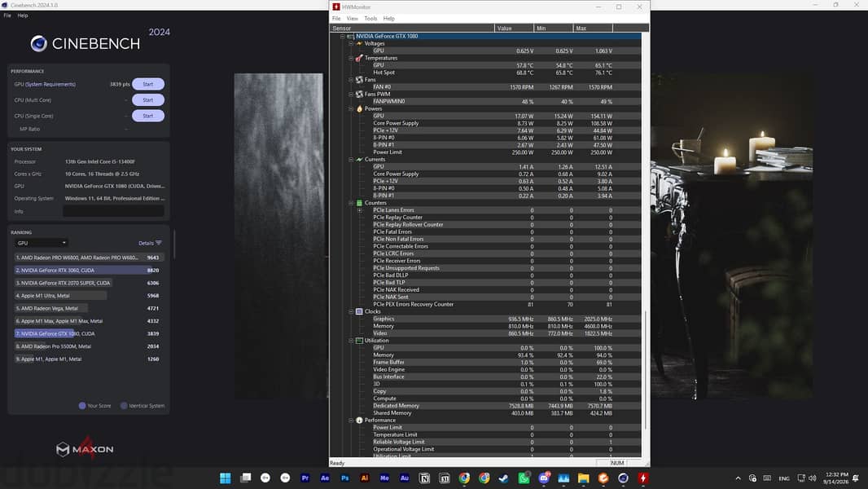
Task: Click the green Counters icon in HWMonitor
Action: pos(359,203)
